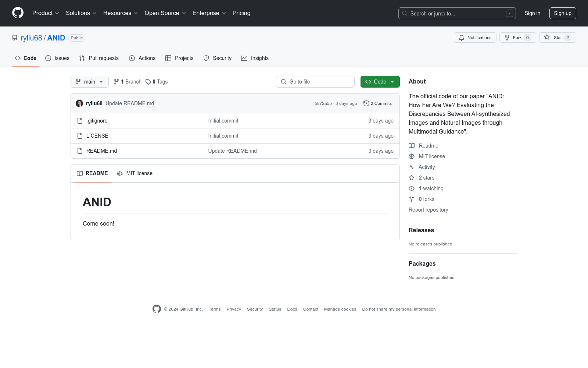Screen dimensions: 588x368
Task: Expand the Open Source menu
Action: [x=165, y=13]
